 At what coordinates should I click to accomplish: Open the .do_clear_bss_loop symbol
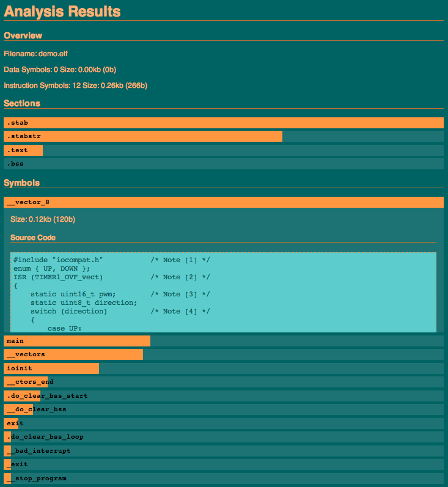tap(224, 437)
